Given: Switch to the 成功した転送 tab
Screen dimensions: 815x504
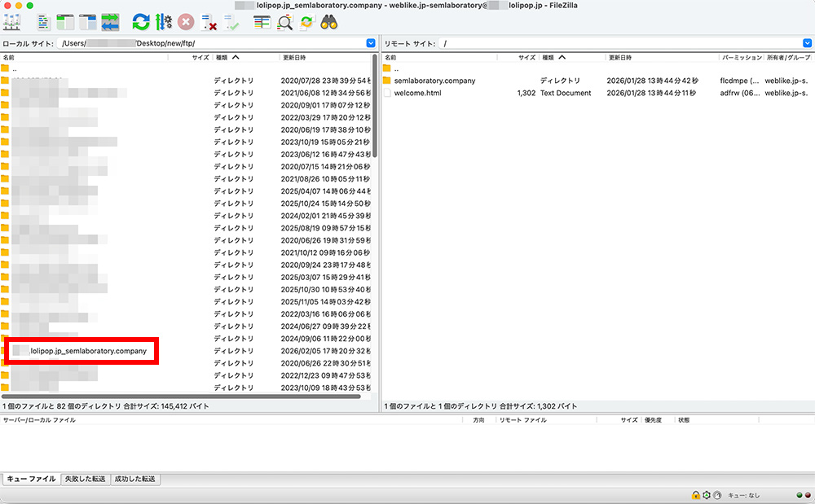Looking at the screenshot, I should point(134,479).
